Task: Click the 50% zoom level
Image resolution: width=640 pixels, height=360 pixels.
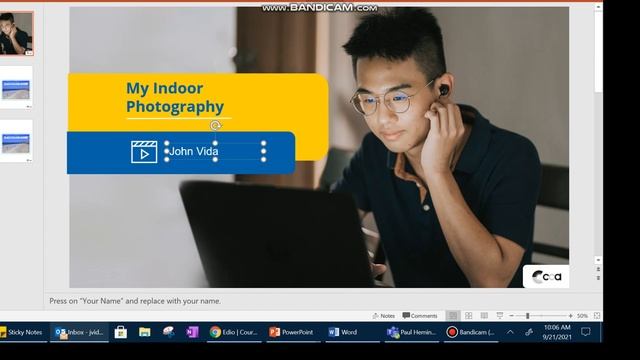Action: [582, 316]
